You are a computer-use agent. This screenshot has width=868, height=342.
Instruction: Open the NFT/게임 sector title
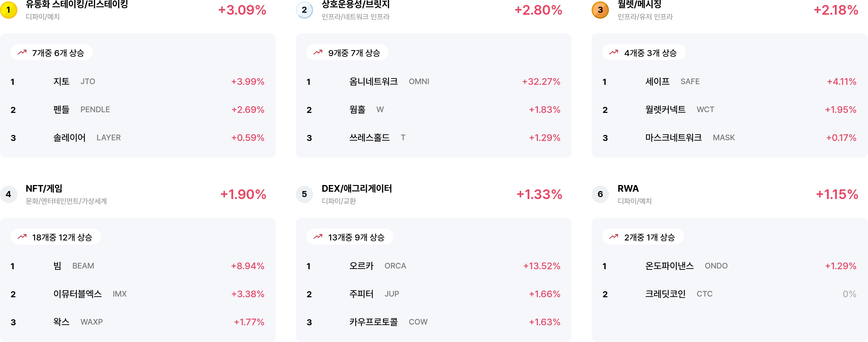(x=44, y=188)
